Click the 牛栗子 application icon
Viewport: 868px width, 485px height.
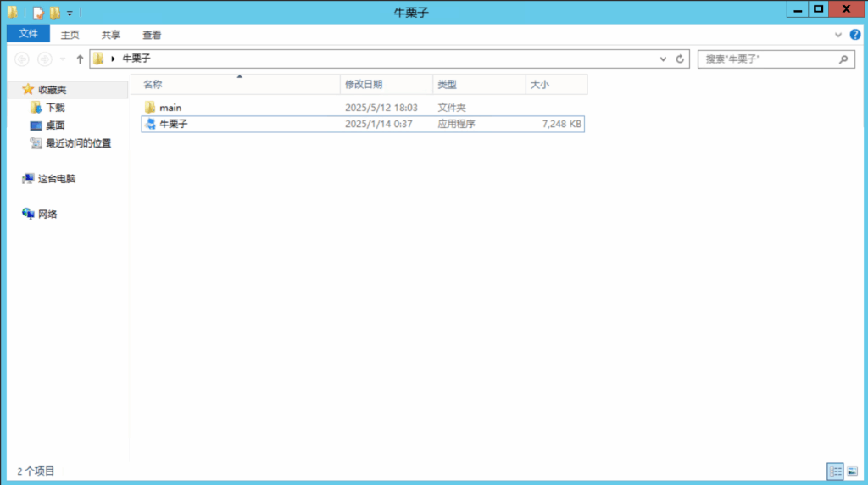click(x=150, y=124)
